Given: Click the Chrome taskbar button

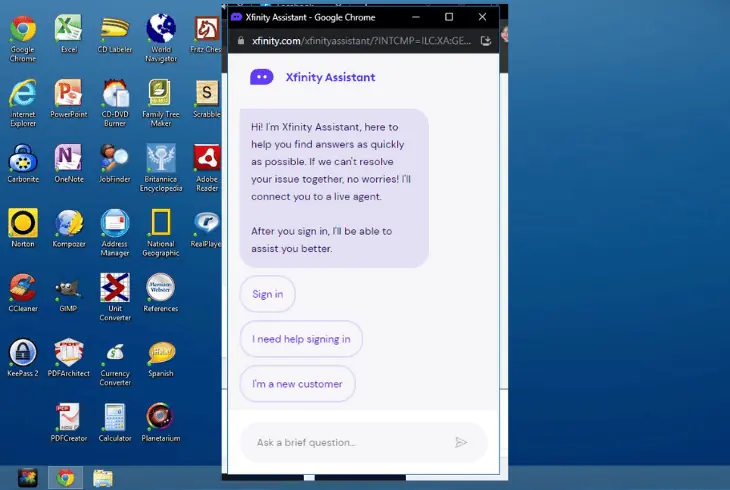Looking at the screenshot, I should click(65, 478).
